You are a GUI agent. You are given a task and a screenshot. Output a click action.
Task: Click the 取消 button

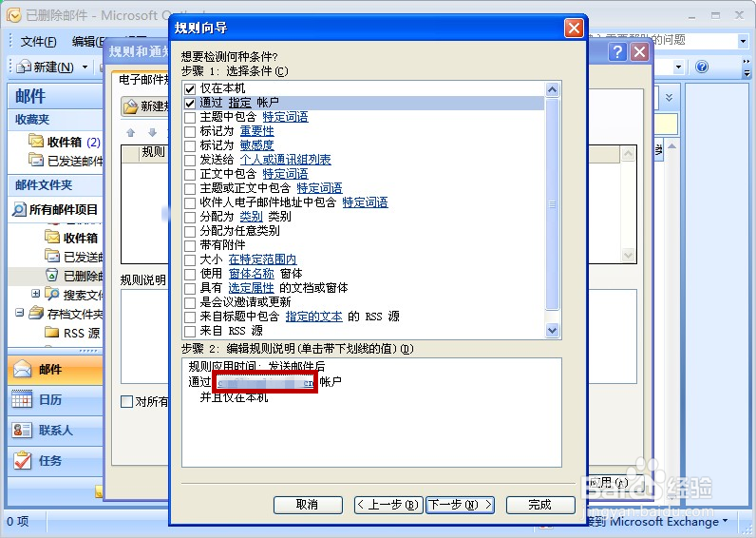[x=308, y=505]
